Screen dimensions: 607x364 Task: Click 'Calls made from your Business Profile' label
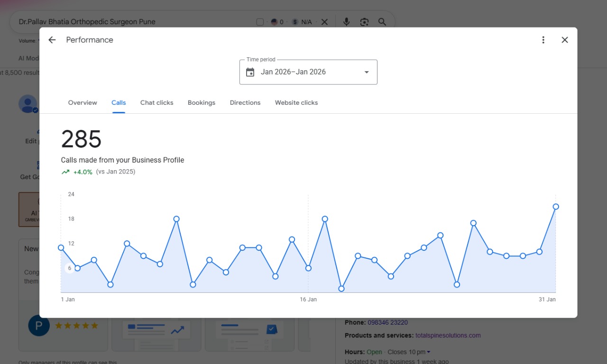tap(122, 160)
